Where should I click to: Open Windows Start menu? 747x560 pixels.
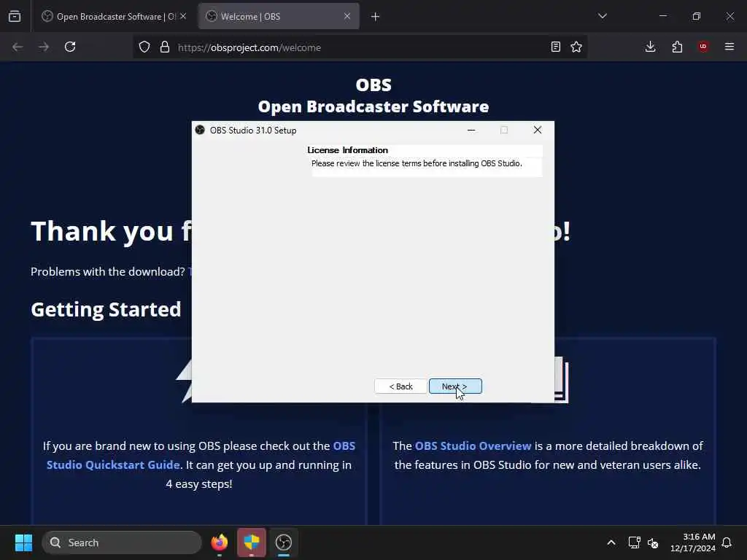click(x=23, y=542)
